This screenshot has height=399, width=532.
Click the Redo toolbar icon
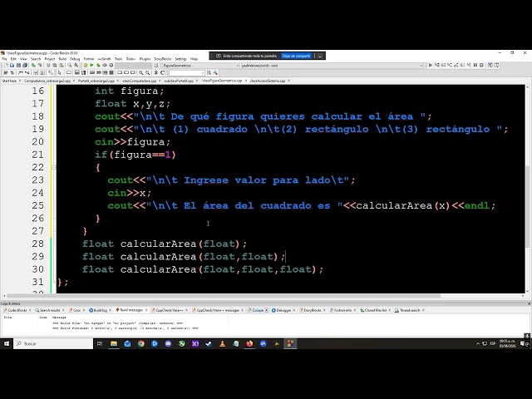point(40,65)
